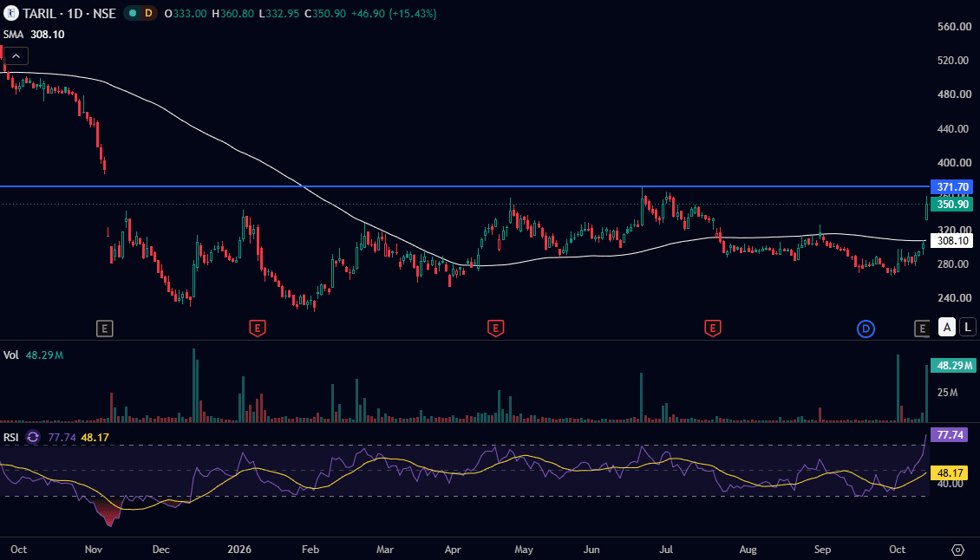Click the blue D dividend marker

click(x=866, y=329)
